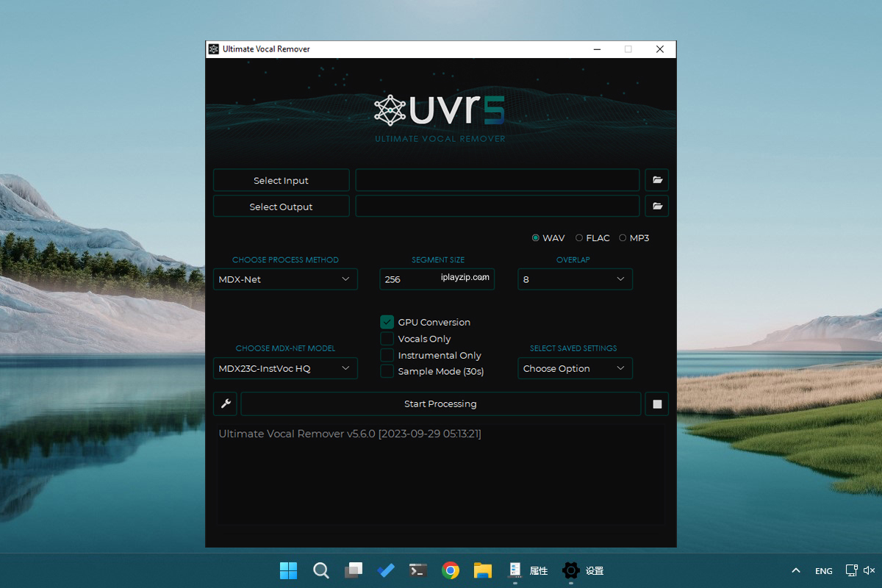Click the network display tray icon
The image size is (882, 588).
[852, 570]
